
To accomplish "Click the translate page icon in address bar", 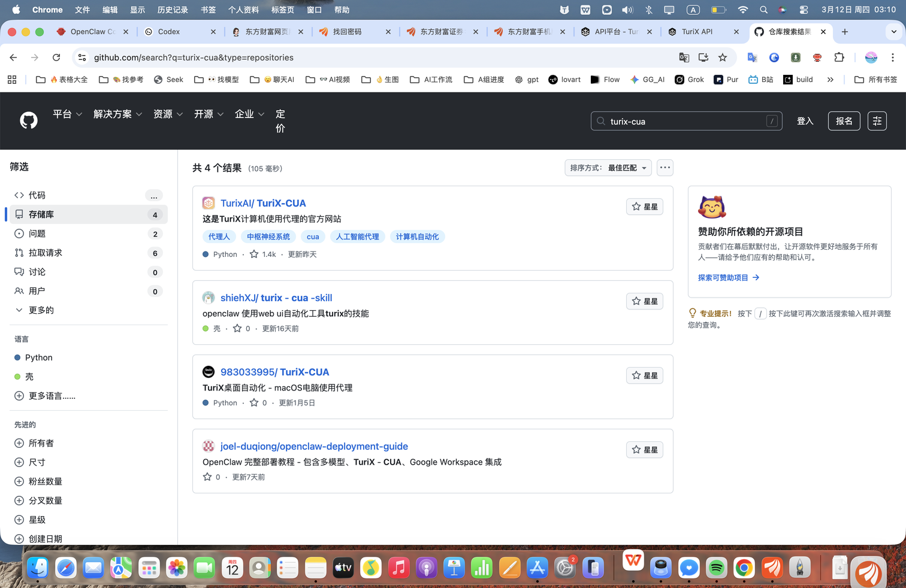I will click(x=684, y=57).
